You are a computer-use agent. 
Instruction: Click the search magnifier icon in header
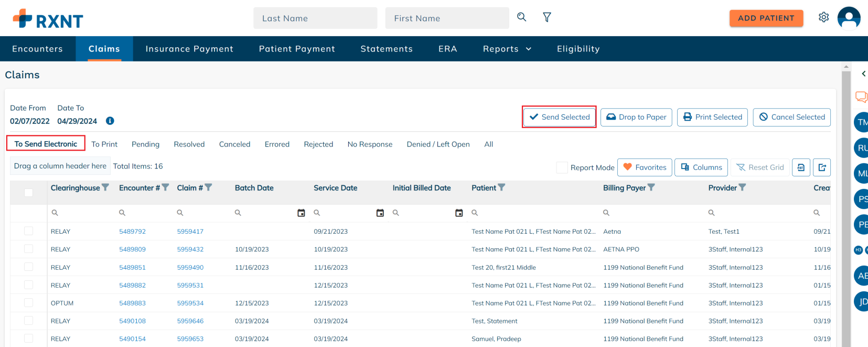pyautogui.click(x=521, y=17)
